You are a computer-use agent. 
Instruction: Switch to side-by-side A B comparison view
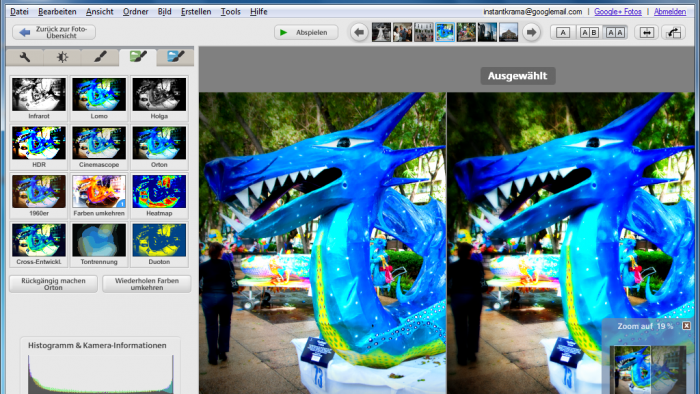point(589,33)
